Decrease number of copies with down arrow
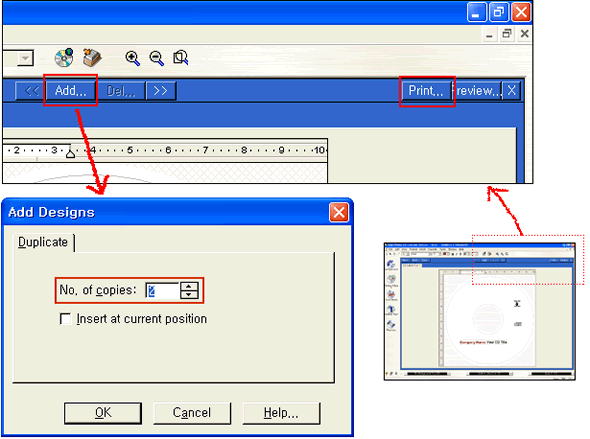590x439 pixels. pos(189,295)
